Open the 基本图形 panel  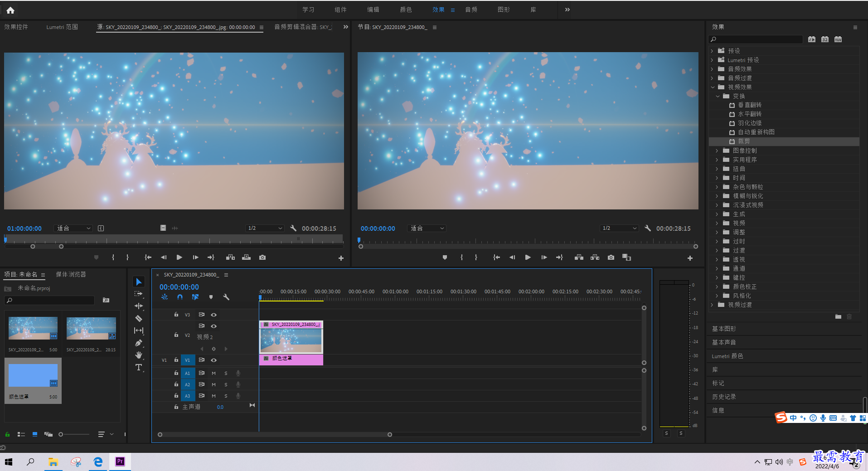tap(724, 329)
